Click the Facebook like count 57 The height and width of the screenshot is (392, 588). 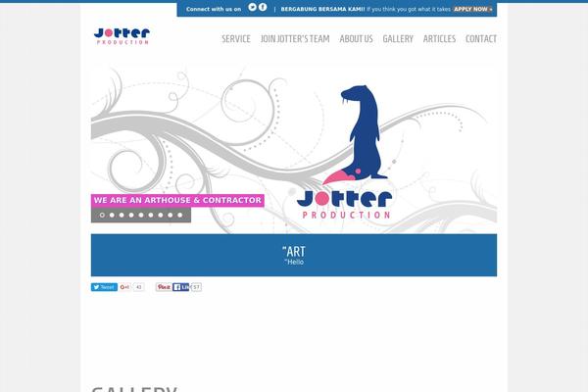coord(196,287)
